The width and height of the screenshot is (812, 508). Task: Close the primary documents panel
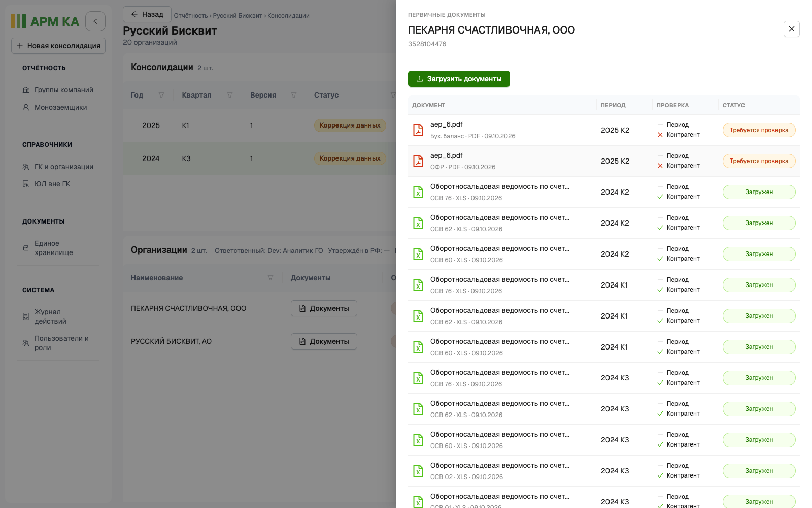[x=792, y=29]
